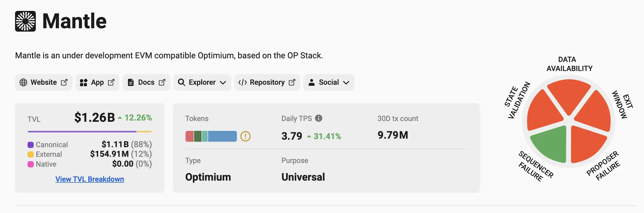Image resolution: width=644 pixels, height=213 pixels.
Task: Click the Daily TPS info icon
Action: coord(319,118)
